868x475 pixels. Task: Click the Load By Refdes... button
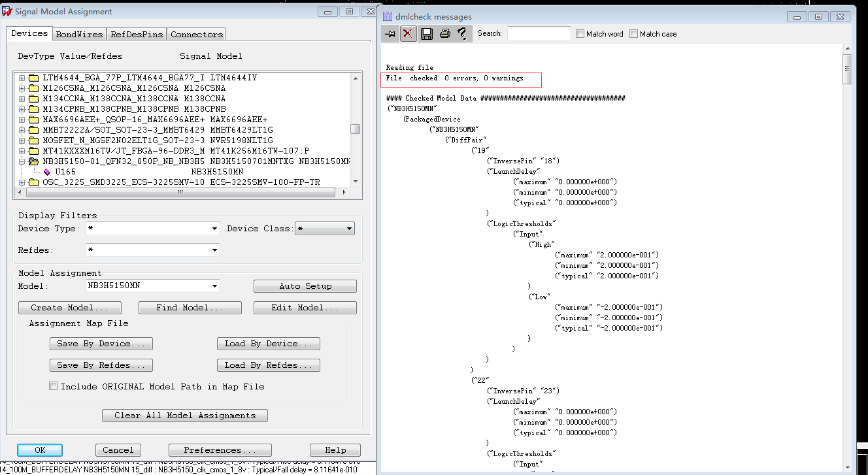tap(269, 365)
